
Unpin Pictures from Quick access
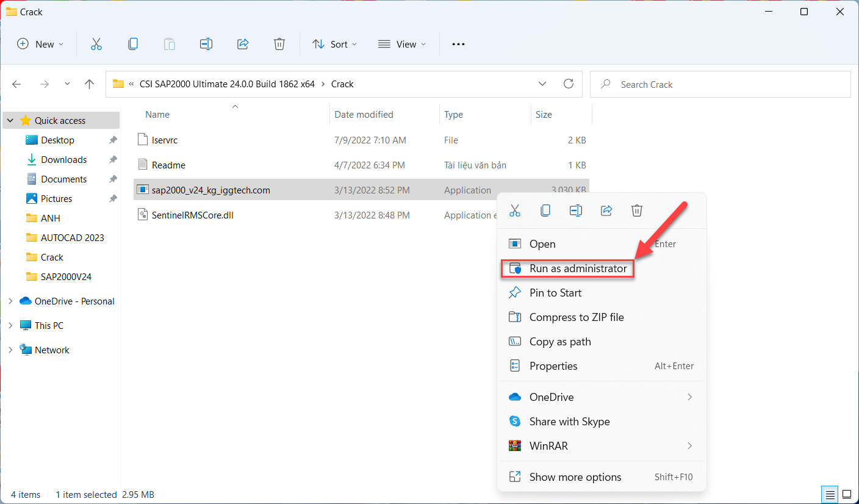[x=113, y=199]
